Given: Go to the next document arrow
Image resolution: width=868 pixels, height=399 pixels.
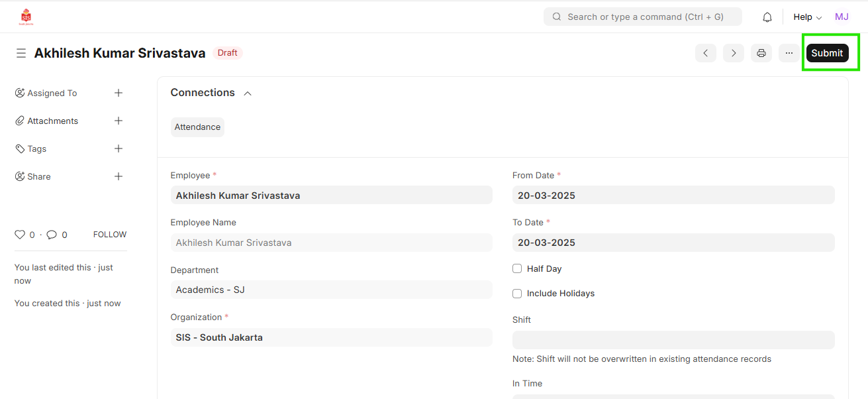Looking at the screenshot, I should [x=734, y=53].
